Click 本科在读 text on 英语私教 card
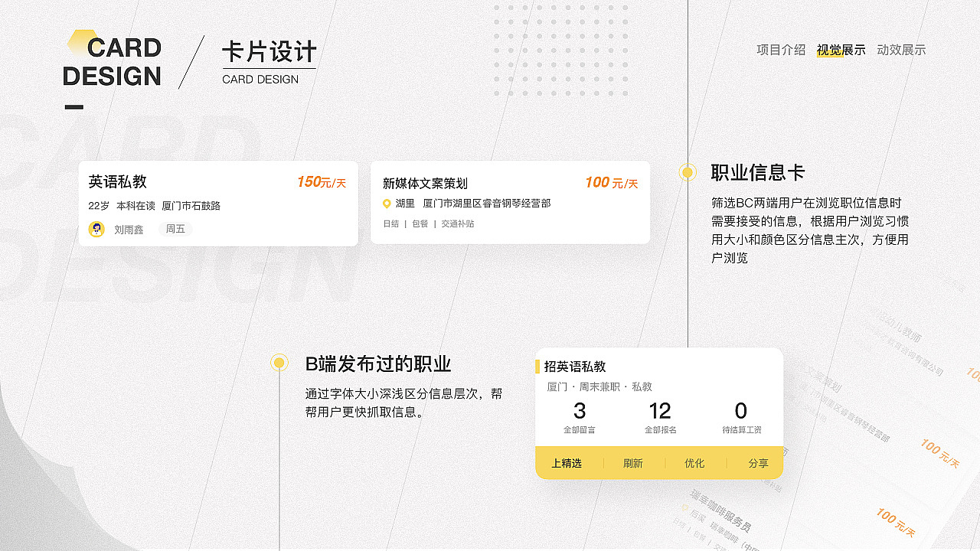This screenshot has width=980, height=551. pos(136,206)
